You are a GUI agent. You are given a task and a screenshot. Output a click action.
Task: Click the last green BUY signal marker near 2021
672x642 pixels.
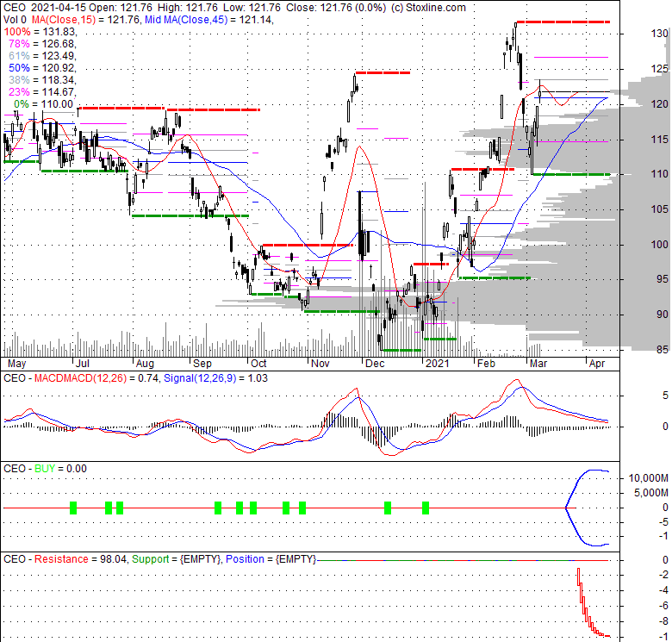click(426, 508)
